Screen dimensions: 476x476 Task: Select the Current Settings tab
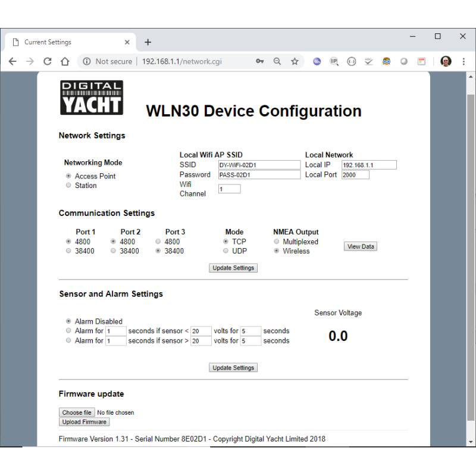click(x=70, y=42)
